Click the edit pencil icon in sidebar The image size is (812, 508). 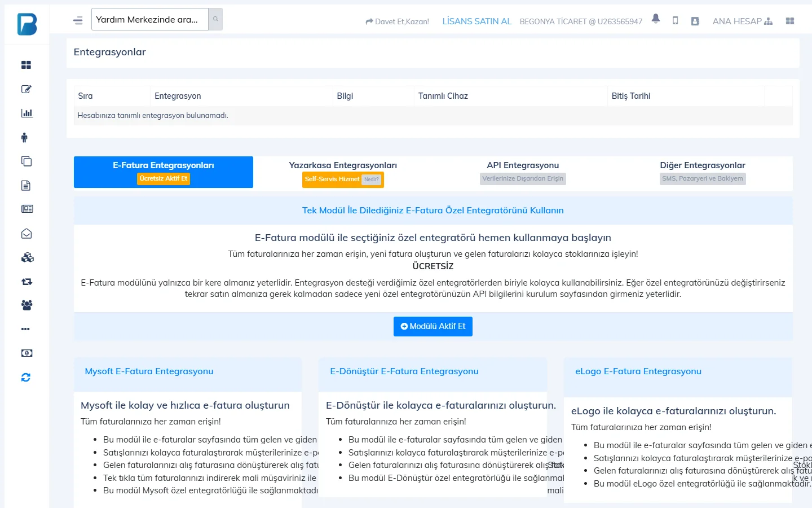click(x=26, y=89)
